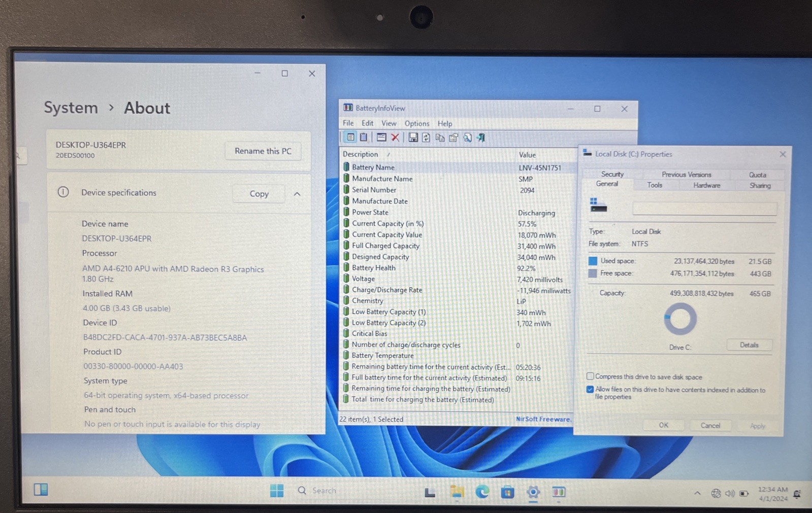This screenshot has height=513, width=812.
Task: Select the Battery Name row
Action: tap(458, 167)
